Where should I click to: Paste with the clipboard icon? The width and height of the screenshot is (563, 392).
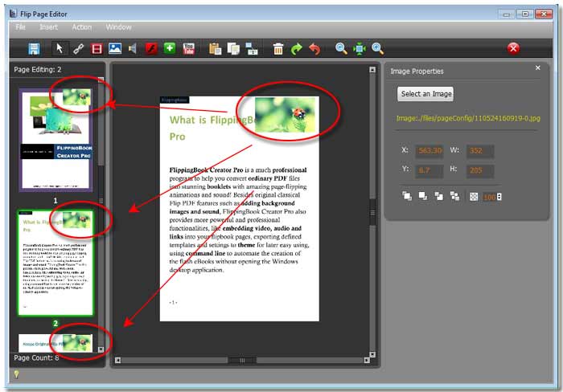215,48
